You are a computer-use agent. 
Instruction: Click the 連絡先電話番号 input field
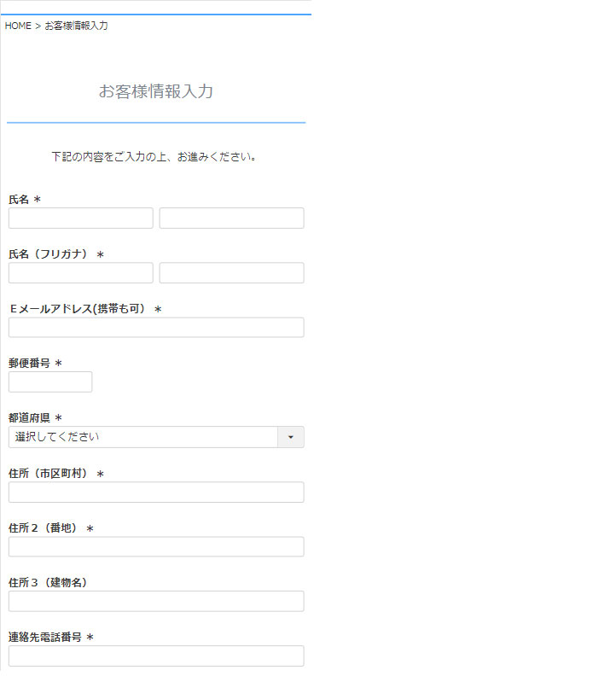click(x=156, y=656)
